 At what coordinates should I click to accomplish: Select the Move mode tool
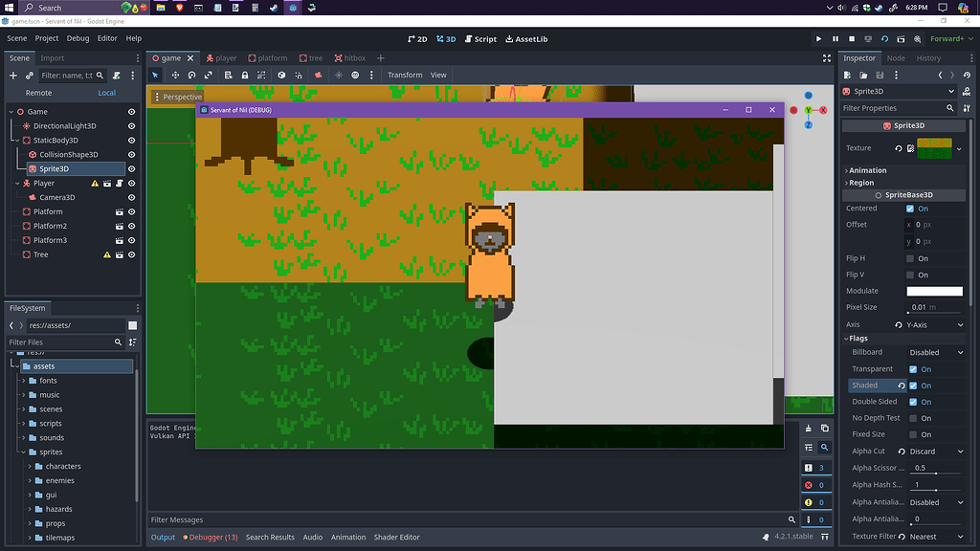pyautogui.click(x=173, y=75)
